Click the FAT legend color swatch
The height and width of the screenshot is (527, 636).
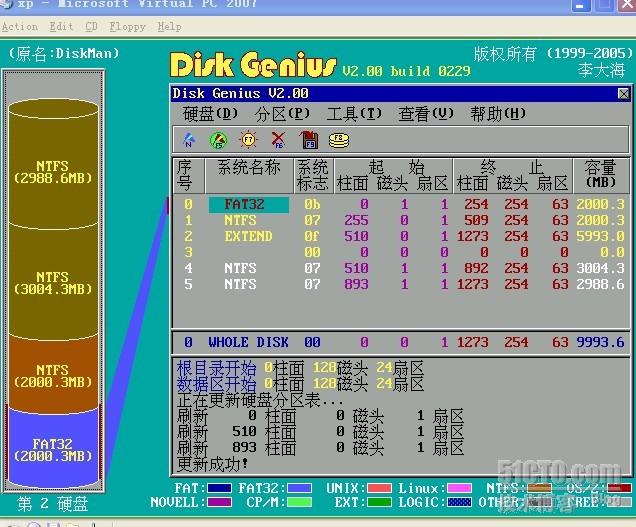click(x=219, y=488)
